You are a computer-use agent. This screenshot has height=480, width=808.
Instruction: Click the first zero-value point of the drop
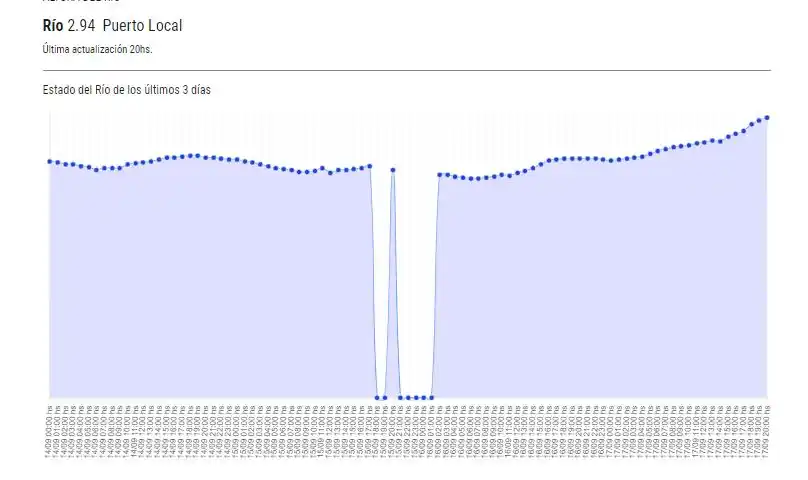[377, 398]
